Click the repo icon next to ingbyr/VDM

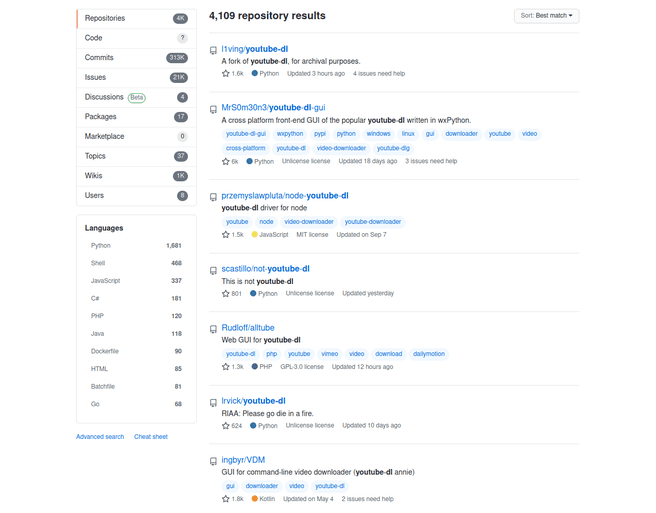coord(213,461)
